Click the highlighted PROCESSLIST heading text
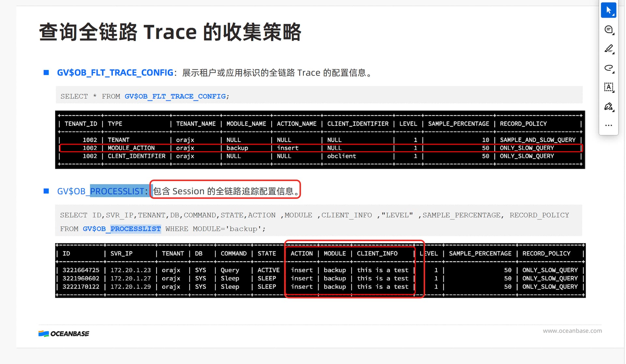Image resolution: width=626 pixels, height=364 pixels. (118, 191)
